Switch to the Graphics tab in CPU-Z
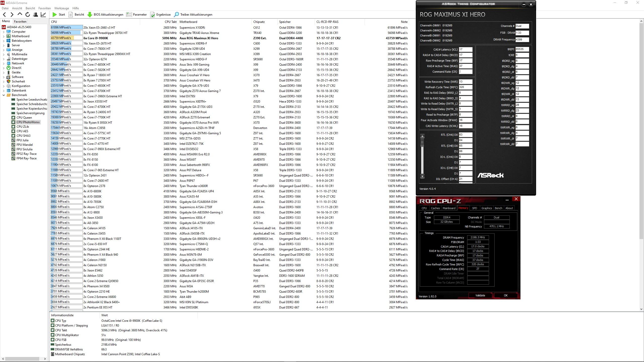This screenshot has height=362, width=644. [x=487, y=208]
